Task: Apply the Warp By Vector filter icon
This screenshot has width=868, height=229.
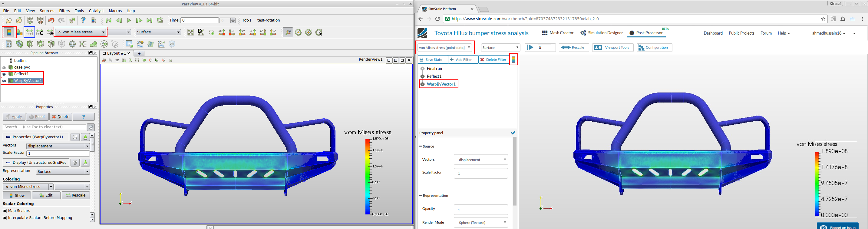Action: [94, 44]
